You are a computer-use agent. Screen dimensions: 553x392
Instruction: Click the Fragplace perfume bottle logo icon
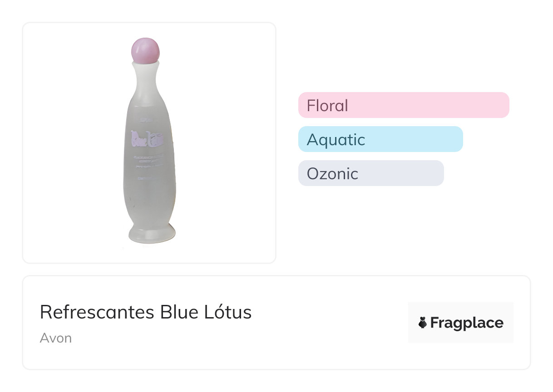point(422,323)
